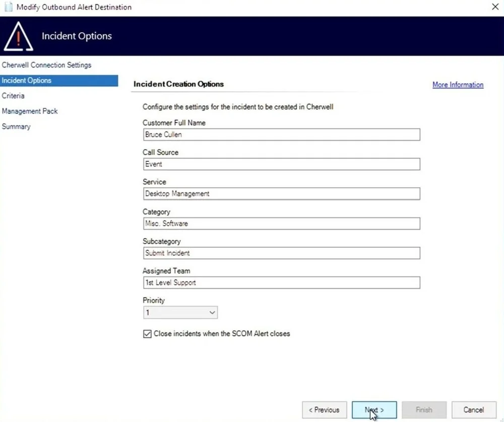The image size is (504, 422).
Task: Open the Management Pack step
Action: point(30,111)
